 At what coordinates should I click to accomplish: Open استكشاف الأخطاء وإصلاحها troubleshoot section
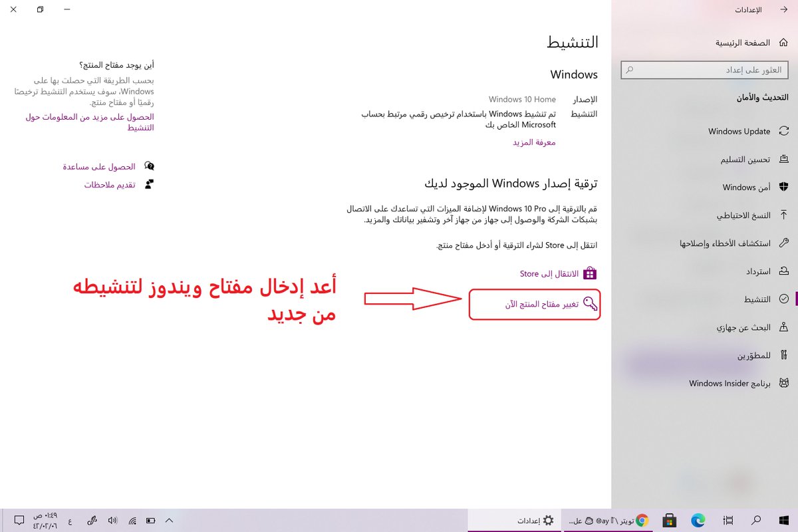coord(734,243)
